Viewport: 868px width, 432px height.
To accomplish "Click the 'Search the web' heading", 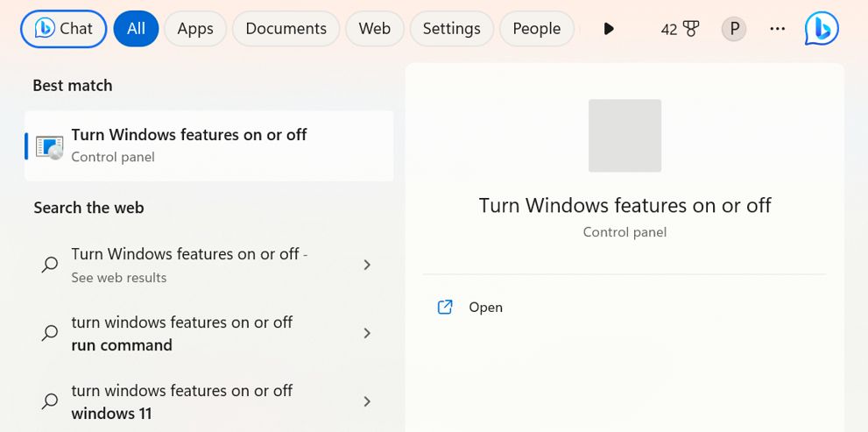I will click(x=88, y=208).
